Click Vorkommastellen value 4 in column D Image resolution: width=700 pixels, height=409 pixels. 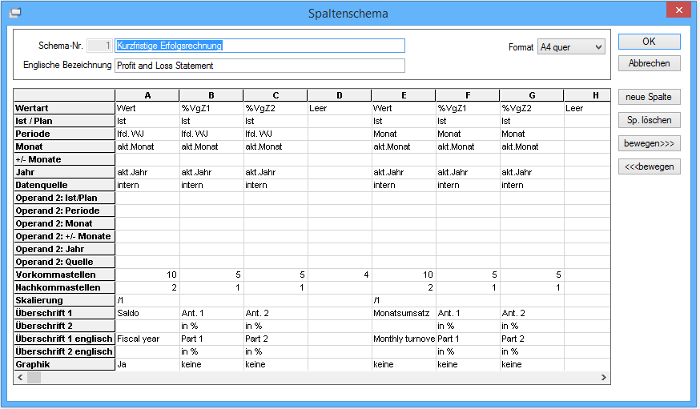(339, 275)
